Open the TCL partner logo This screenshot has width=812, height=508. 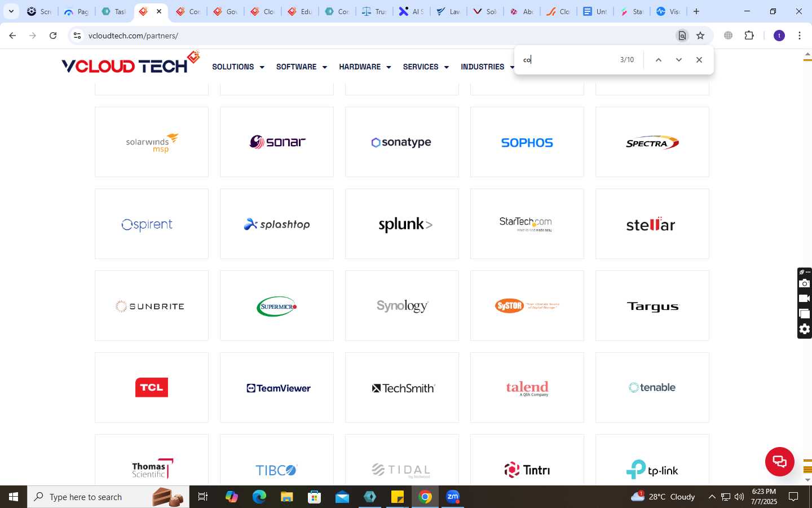(152, 388)
